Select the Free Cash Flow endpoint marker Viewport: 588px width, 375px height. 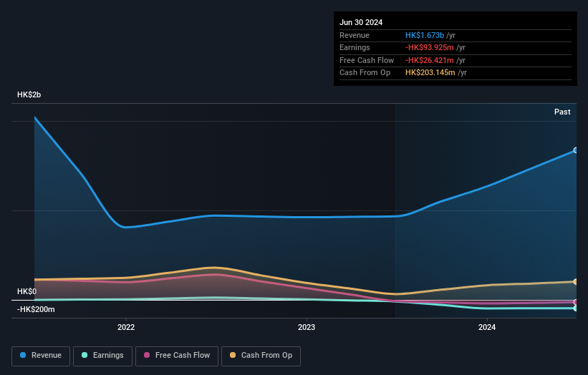(x=576, y=302)
